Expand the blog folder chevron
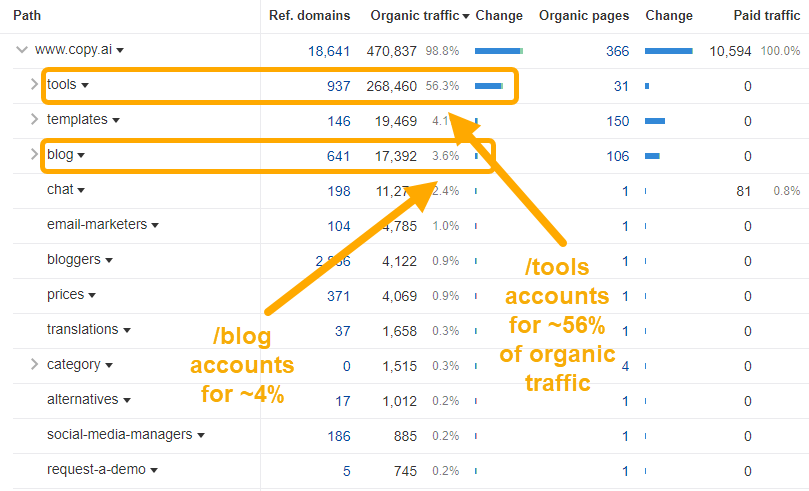The image size is (809, 491). coord(34,155)
